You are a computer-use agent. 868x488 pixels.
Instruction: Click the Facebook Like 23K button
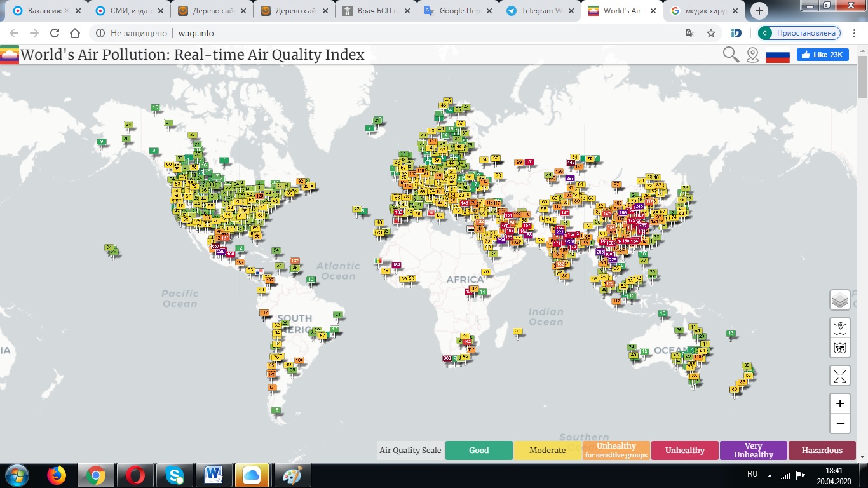coord(822,55)
